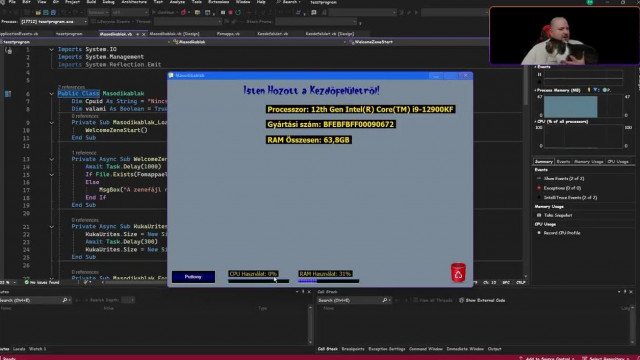Collapse the Masodikablak_Load sub region at line 9
This screenshot has height=360, width=640.
(x=51, y=122)
